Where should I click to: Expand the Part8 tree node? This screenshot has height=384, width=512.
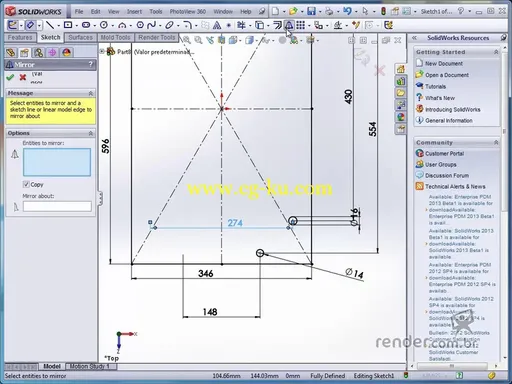tap(102, 51)
